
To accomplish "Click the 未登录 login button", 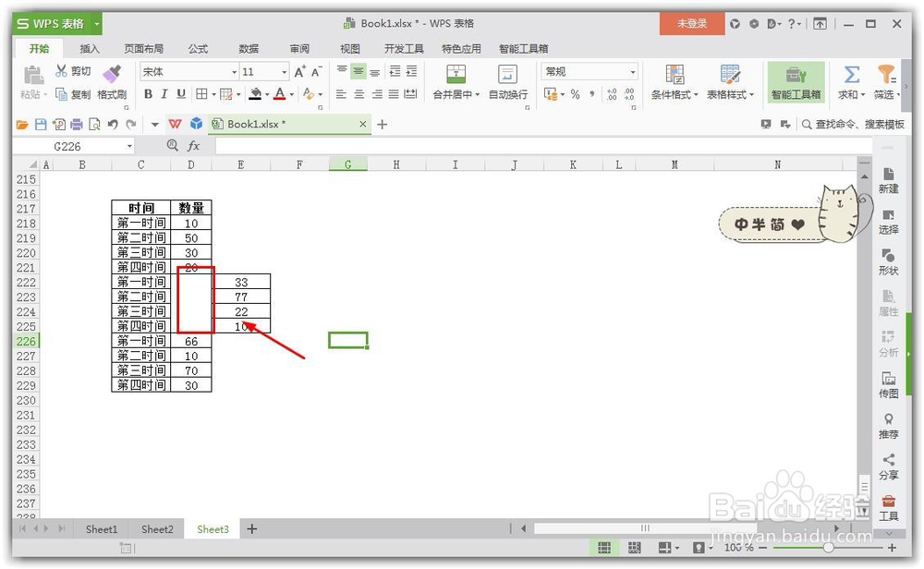I will coord(691,22).
